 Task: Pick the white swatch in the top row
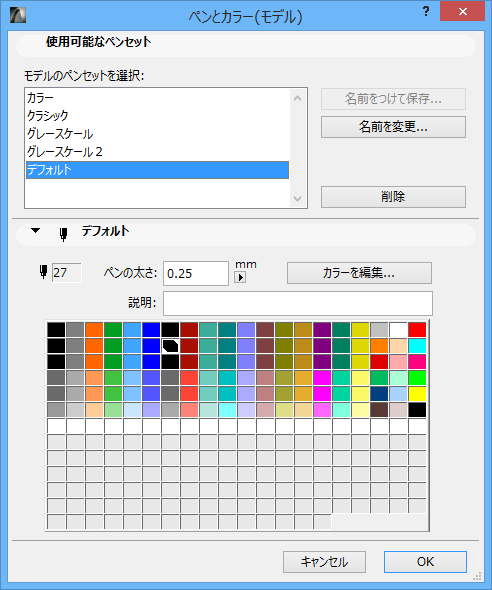398,330
